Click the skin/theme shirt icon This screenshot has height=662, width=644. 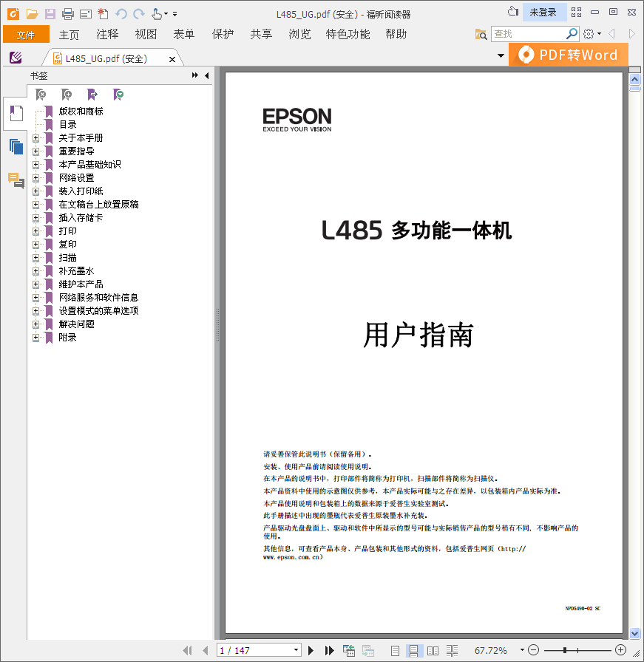point(513,12)
